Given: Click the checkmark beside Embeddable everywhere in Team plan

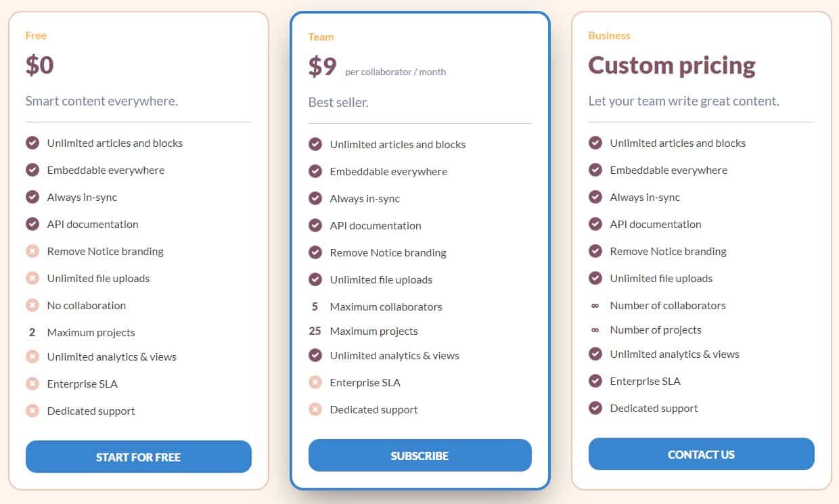Looking at the screenshot, I should pos(315,171).
